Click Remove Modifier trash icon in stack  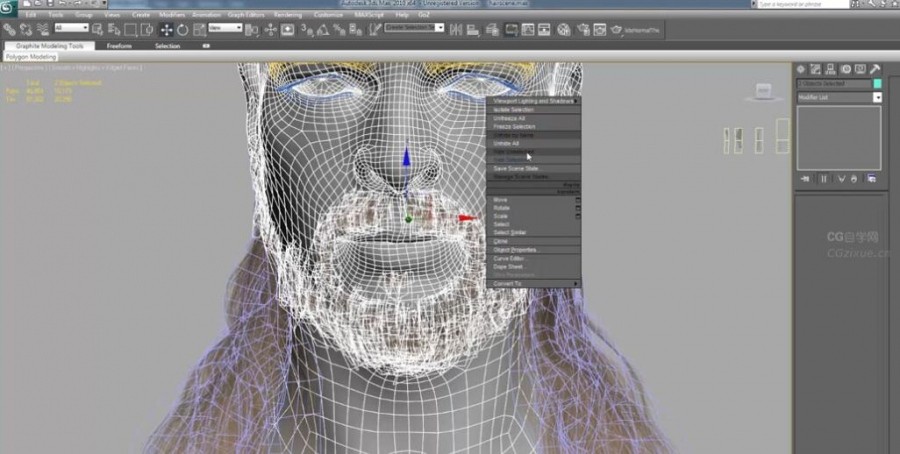point(854,179)
